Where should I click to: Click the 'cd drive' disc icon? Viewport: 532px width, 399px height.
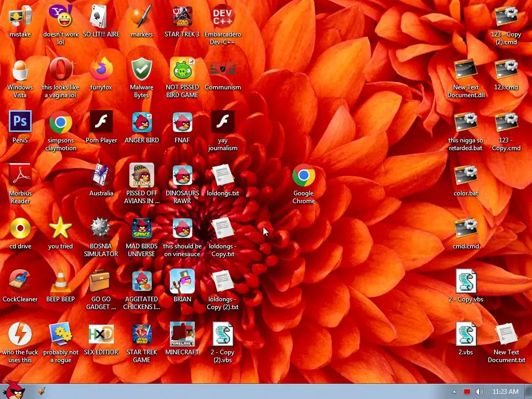pos(20,228)
